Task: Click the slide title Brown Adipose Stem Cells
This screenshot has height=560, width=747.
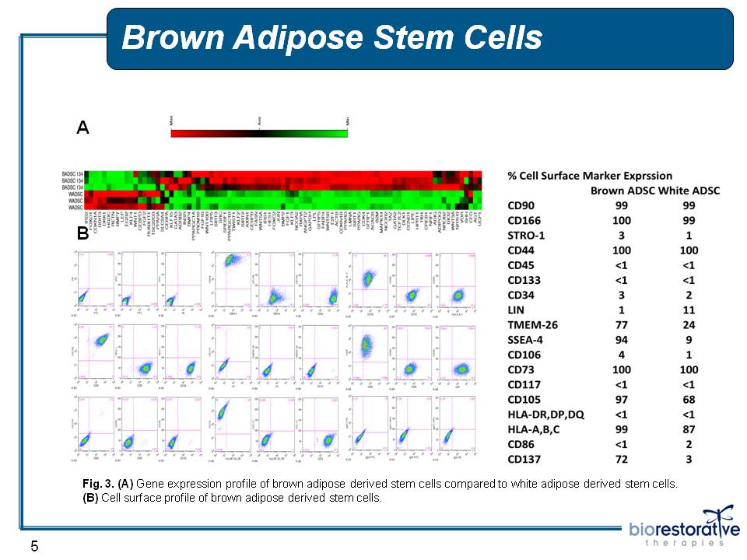Action: pos(332,37)
